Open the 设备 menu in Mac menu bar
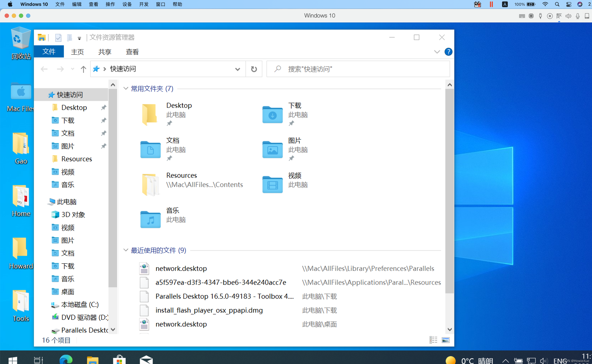 [x=127, y=4]
